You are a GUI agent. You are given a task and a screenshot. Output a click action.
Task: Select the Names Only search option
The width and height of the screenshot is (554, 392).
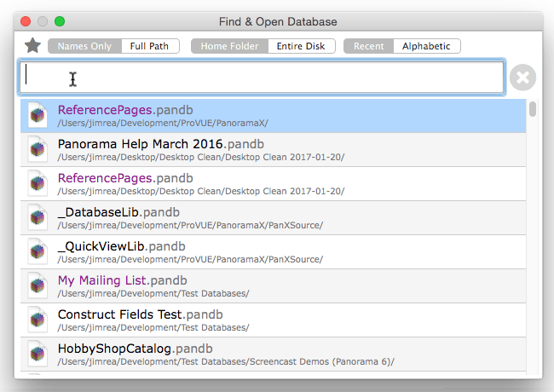(x=84, y=46)
